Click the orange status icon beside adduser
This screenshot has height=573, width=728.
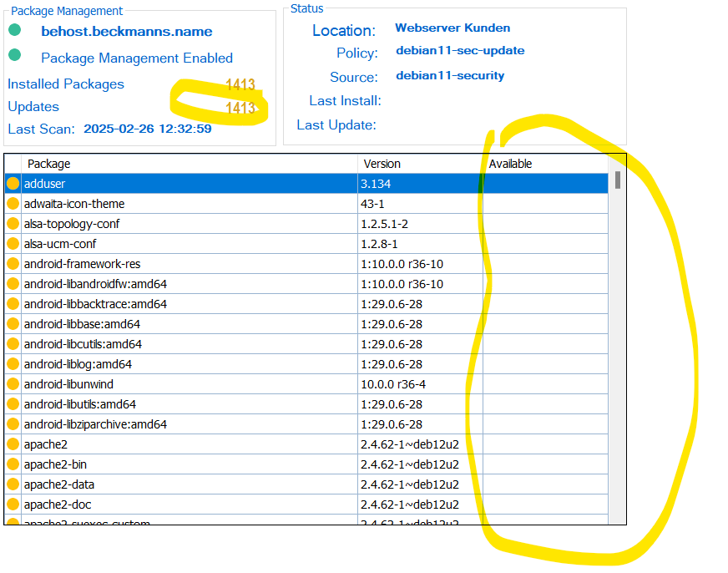[x=13, y=184]
